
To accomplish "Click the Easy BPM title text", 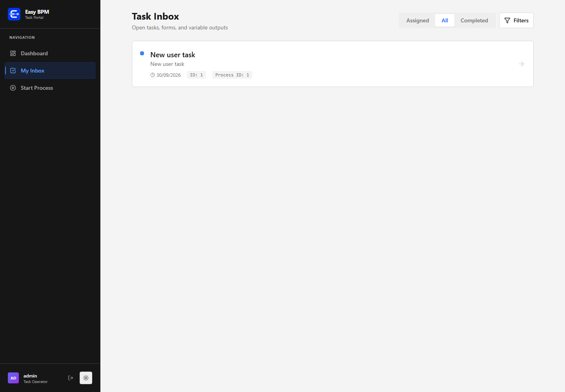I will click(37, 12).
